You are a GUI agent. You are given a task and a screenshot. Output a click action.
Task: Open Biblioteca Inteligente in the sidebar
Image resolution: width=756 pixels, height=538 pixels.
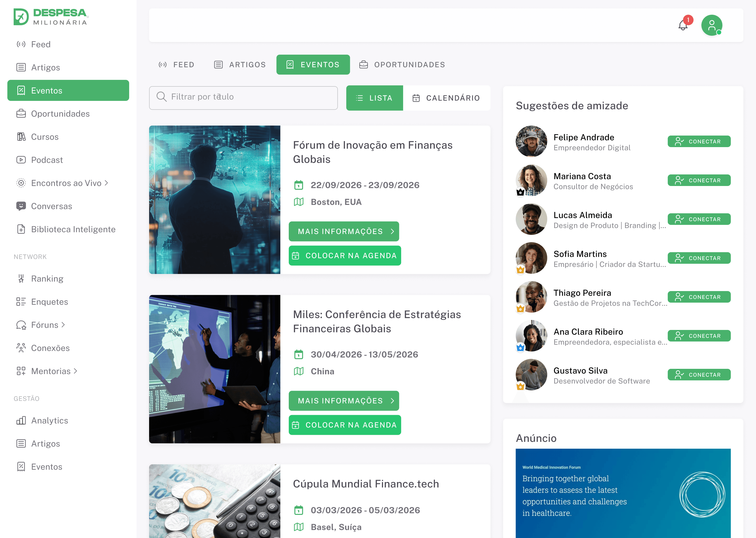(x=68, y=229)
